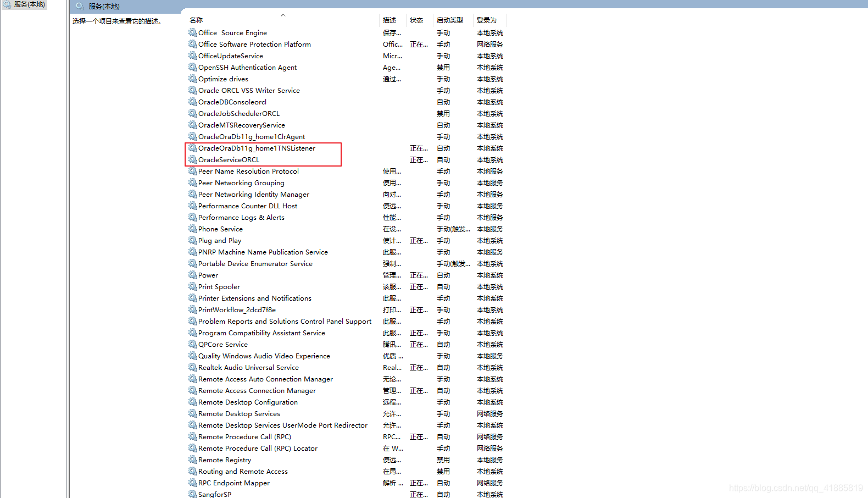
Task: Select PNRP Machine Name Publication Service
Action: pyautogui.click(x=346, y=252)
